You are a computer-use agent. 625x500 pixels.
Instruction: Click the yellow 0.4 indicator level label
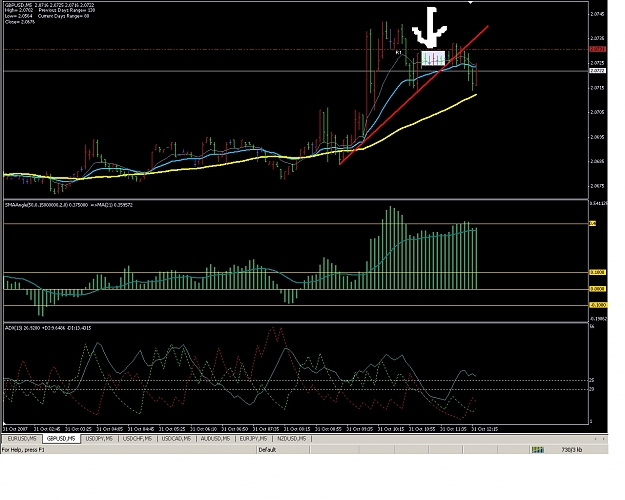click(593, 224)
